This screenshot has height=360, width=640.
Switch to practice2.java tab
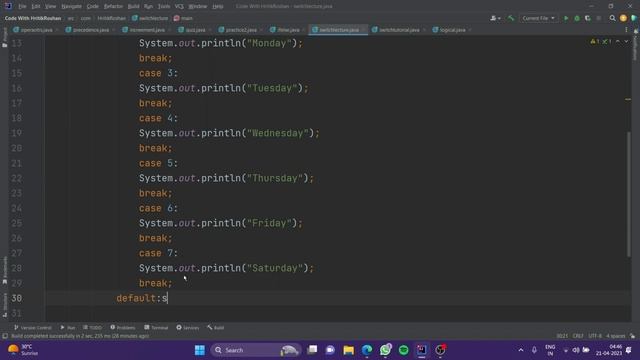click(x=241, y=30)
